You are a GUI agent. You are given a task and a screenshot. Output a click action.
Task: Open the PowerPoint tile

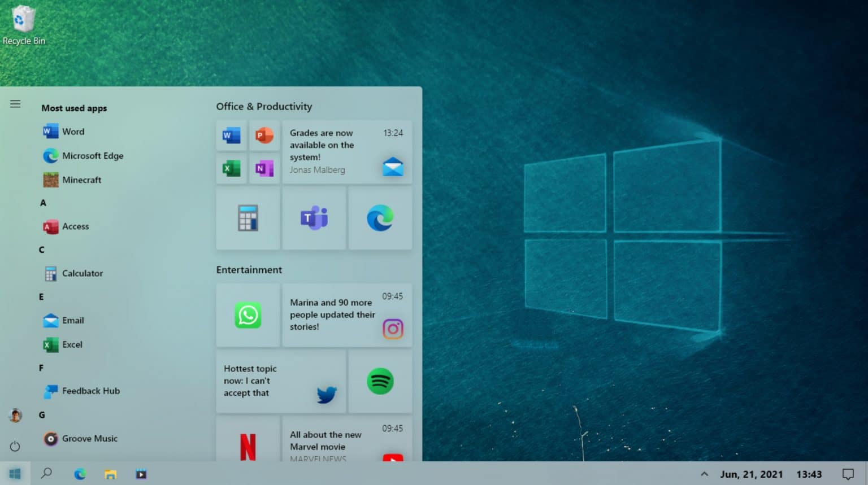(x=264, y=136)
